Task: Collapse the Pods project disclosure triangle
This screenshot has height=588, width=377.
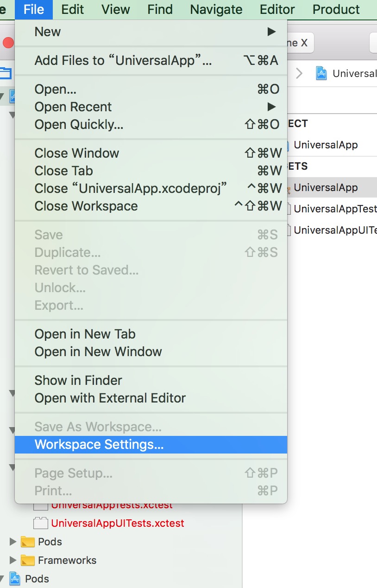Action: [x=1, y=579]
